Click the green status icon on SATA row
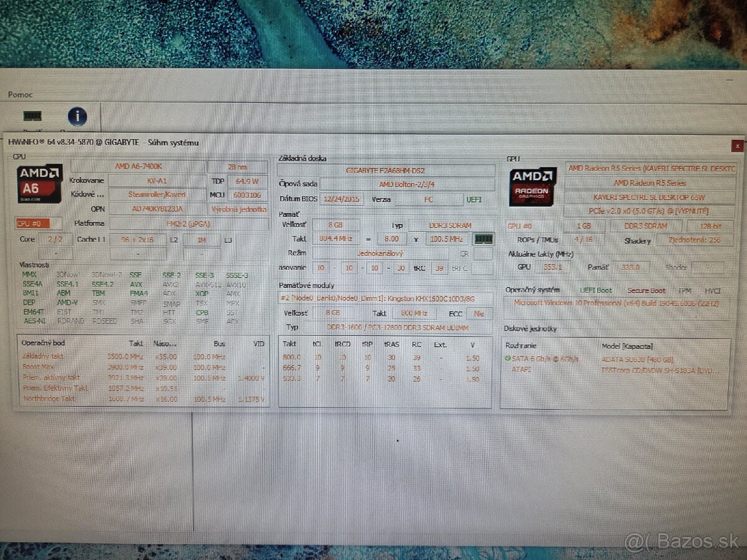Image resolution: width=747 pixels, height=560 pixels. 508,359
